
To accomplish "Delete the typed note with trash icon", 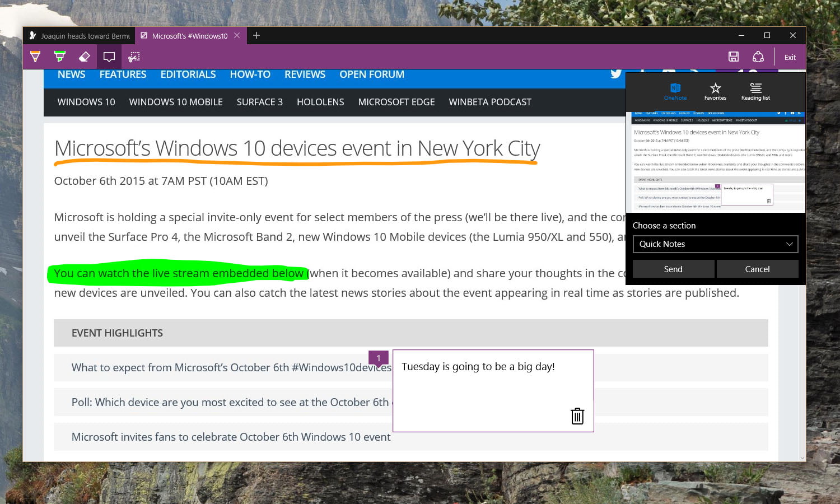I will point(577,416).
